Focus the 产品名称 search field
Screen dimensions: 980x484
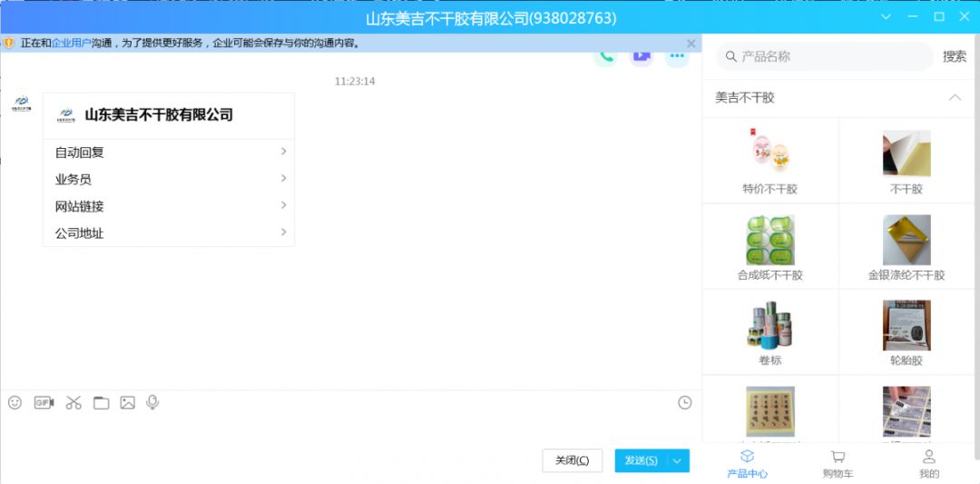[825, 57]
